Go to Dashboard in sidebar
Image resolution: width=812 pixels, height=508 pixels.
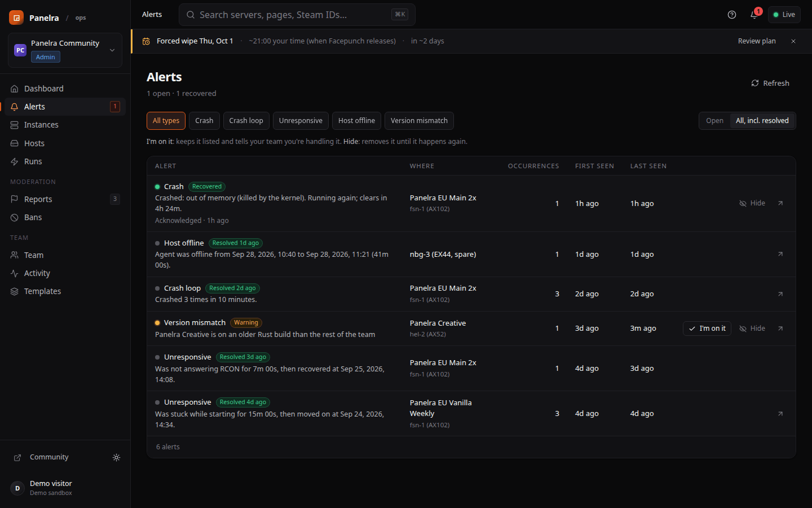pos(65,89)
